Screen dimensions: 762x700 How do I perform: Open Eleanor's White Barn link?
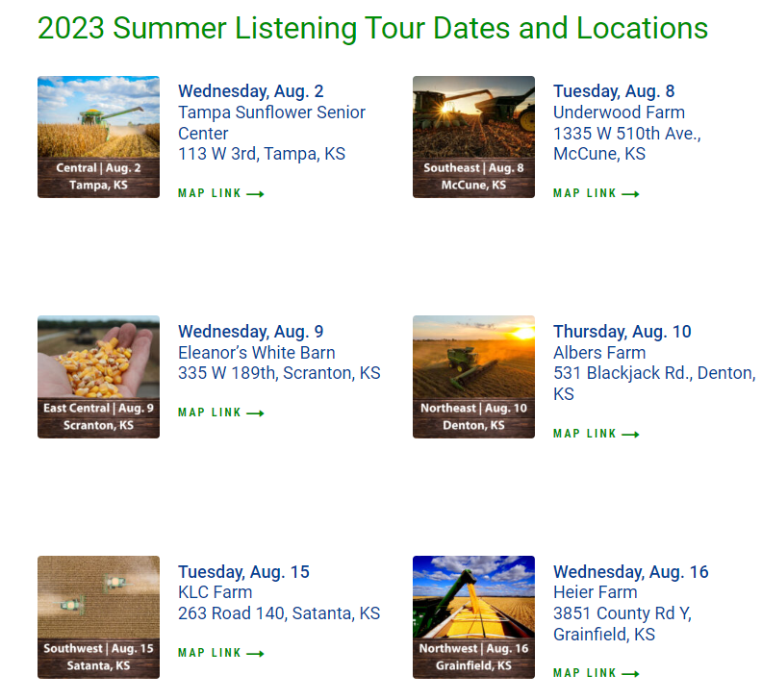click(256, 353)
